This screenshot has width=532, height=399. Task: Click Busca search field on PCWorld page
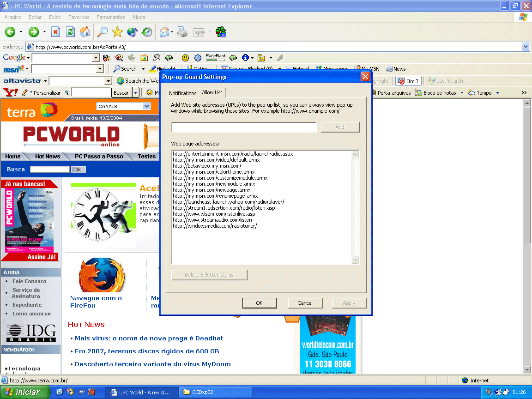coord(50,169)
